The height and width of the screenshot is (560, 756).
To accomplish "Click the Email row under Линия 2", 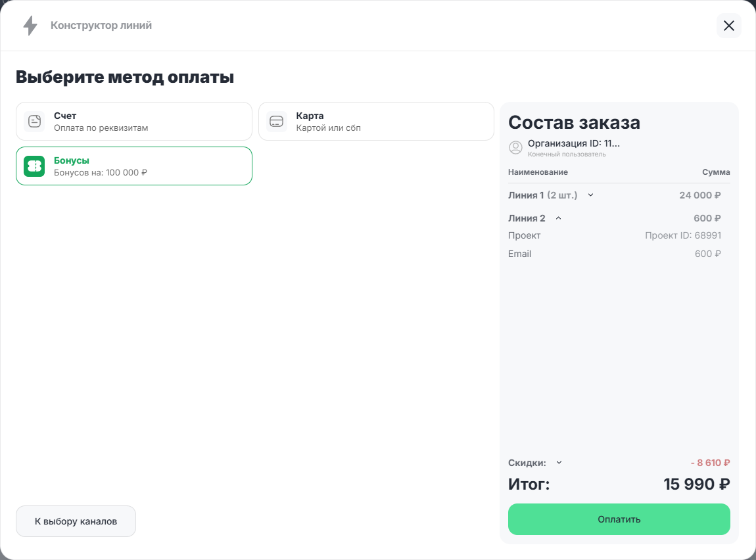I will click(519, 254).
